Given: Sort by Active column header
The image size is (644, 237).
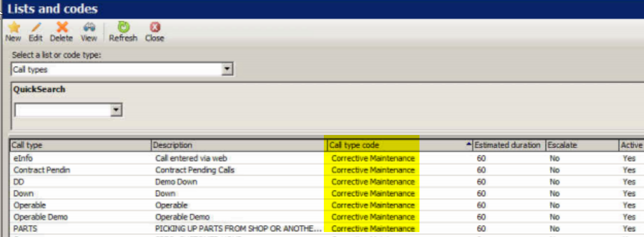Looking at the screenshot, I should (x=632, y=145).
